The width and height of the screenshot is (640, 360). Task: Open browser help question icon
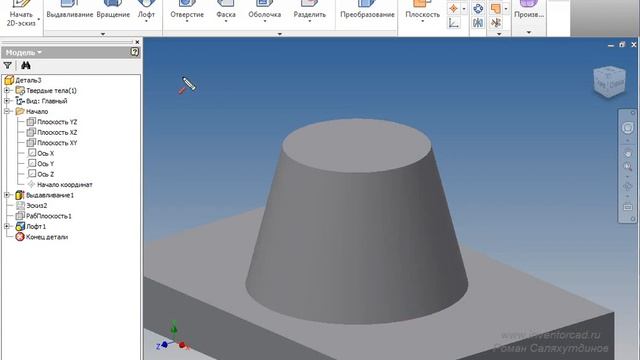[x=134, y=52]
